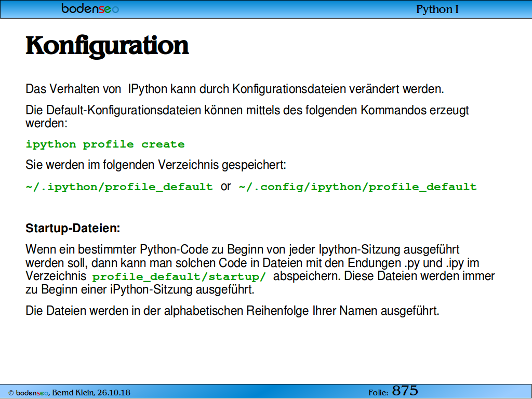Click the line 'Sie werden im folgenden Verzeichnis gespeichert:'

pyautogui.click(x=156, y=165)
